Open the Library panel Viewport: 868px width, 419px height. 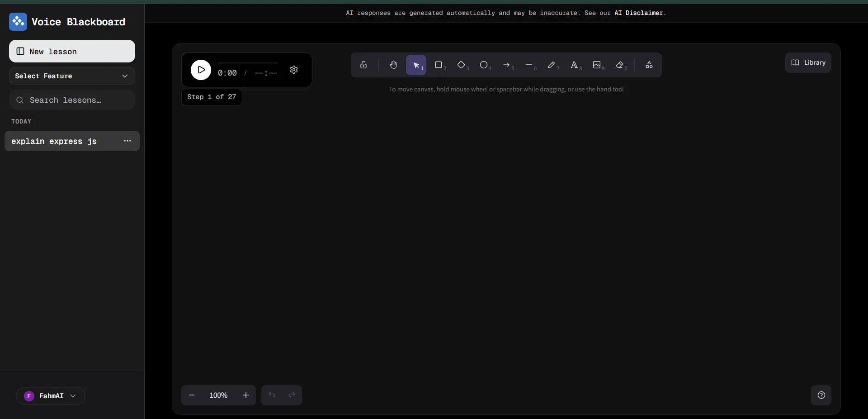(x=808, y=63)
